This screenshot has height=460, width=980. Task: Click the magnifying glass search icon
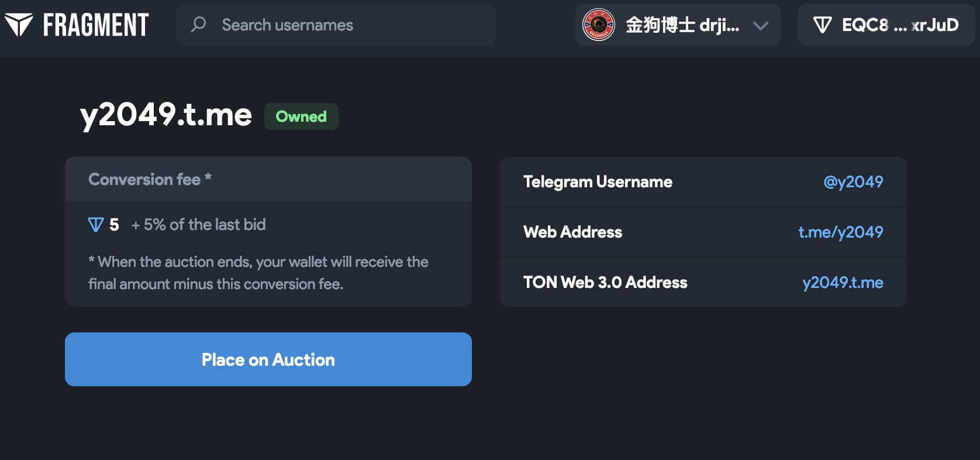pyautogui.click(x=199, y=25)
